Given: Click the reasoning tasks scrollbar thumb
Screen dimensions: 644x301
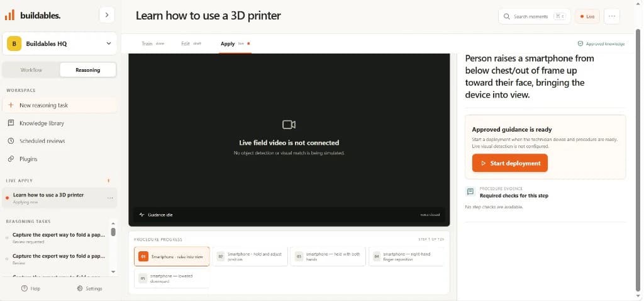Looking at the screenshot, I should click(x=113, y=232).
